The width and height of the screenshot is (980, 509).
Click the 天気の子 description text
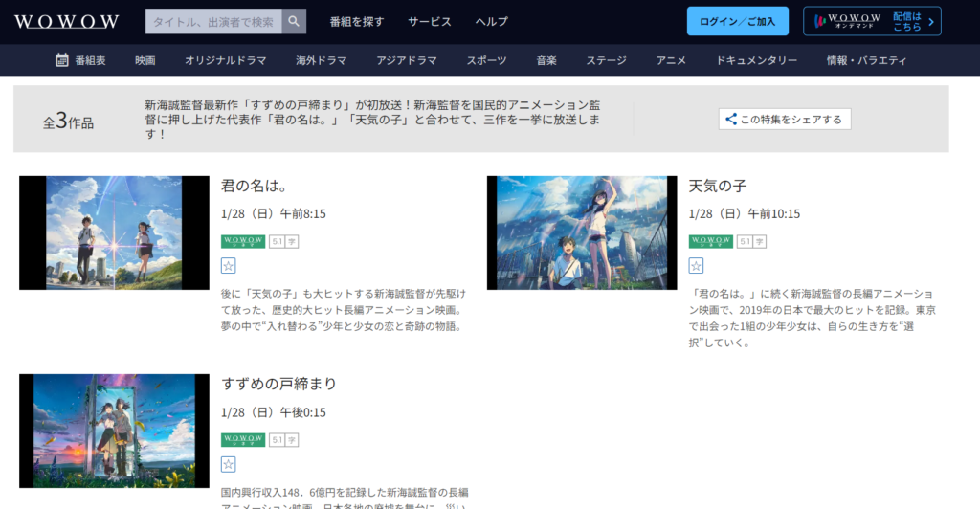coord(812,318)
